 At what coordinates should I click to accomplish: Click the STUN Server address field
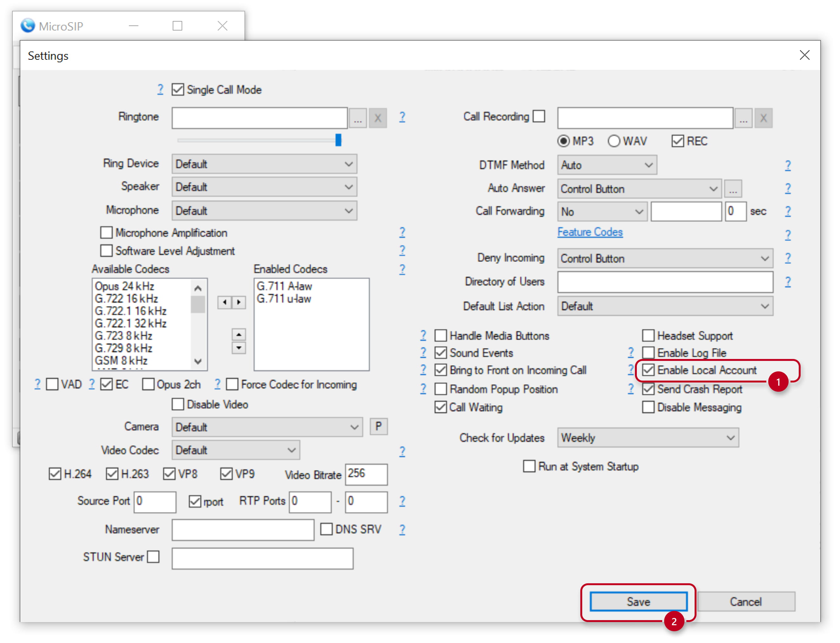(x=263, y=559)
